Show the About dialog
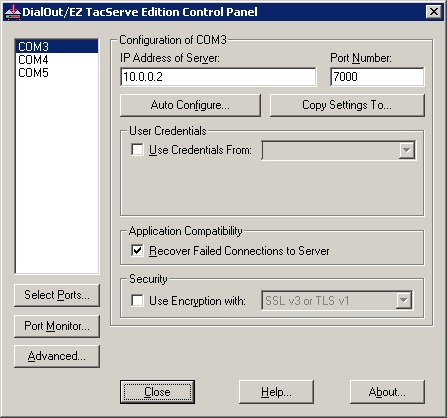Image resolution: width=447 pixels, height=418 pixels. point(387,392)
